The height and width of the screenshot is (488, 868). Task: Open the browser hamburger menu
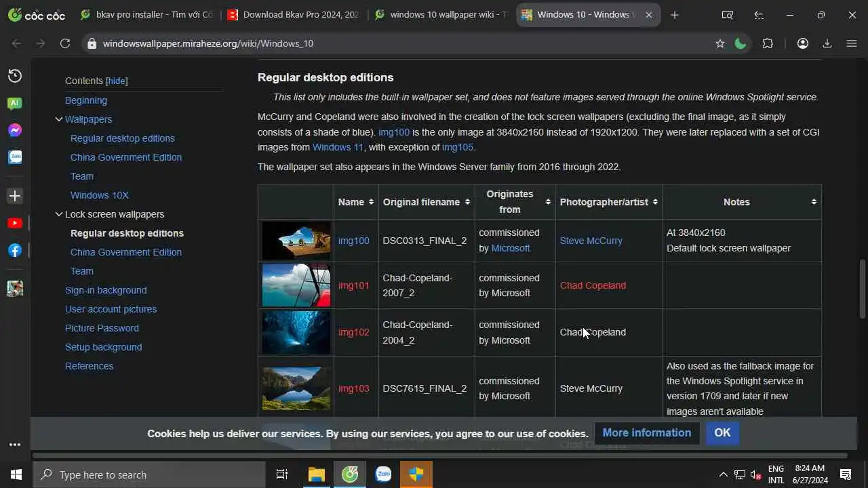852,43
